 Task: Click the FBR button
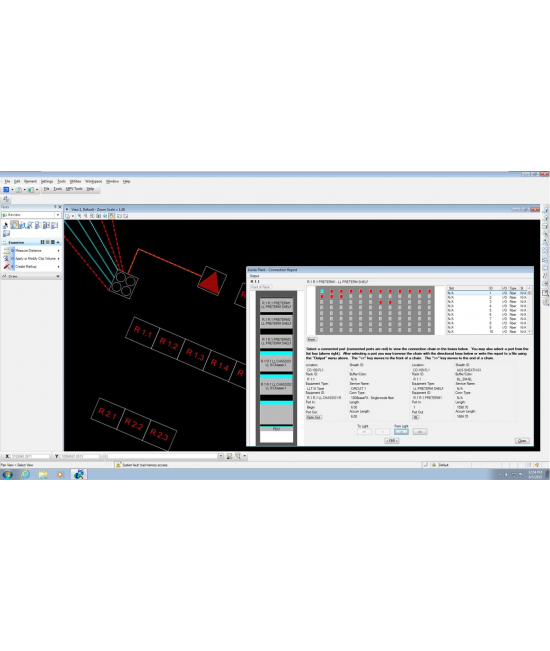391,441
